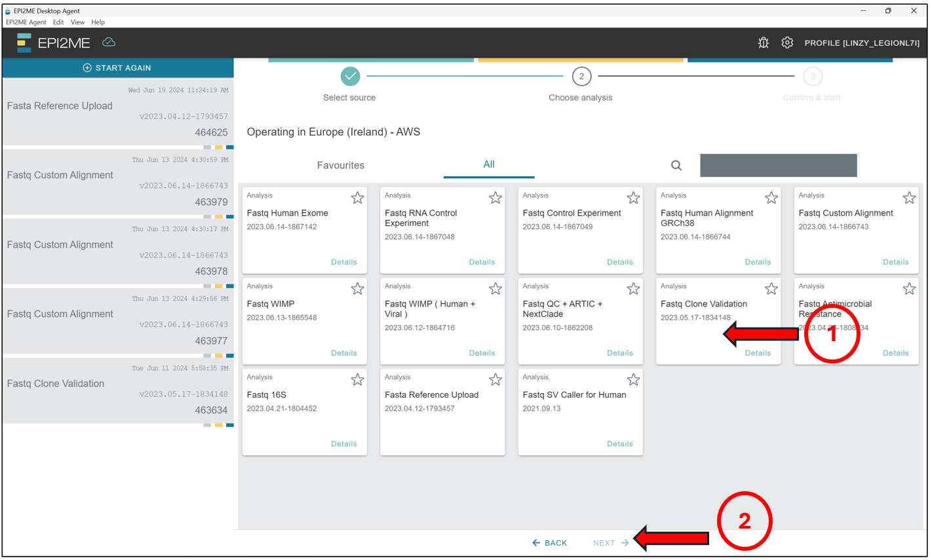
Task: Star the Fastq SV Caller for Human card
Action: click(633, 380)
